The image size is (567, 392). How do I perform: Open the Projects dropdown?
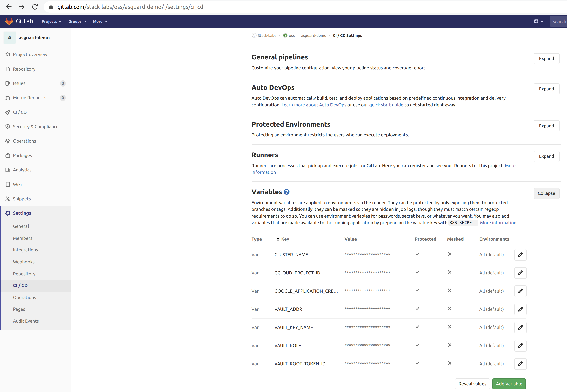51,21
